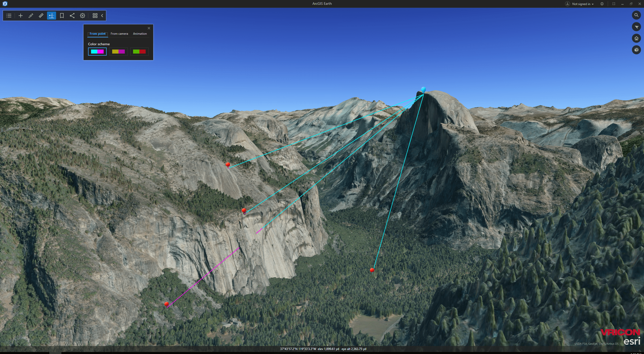
Task: Choose the cyan and magenta color scheme
Action: (97, 52)
